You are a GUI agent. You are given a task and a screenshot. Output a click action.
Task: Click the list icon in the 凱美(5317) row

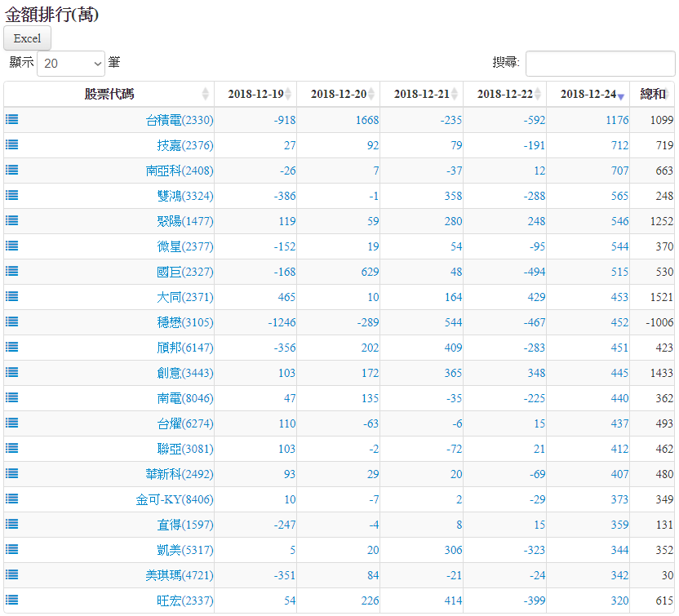(x=12, y=549)
